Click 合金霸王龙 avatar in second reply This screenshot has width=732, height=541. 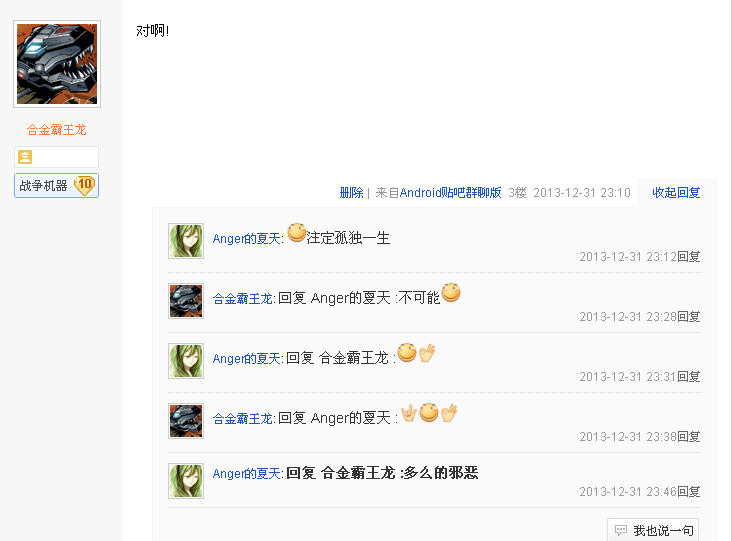186,301
